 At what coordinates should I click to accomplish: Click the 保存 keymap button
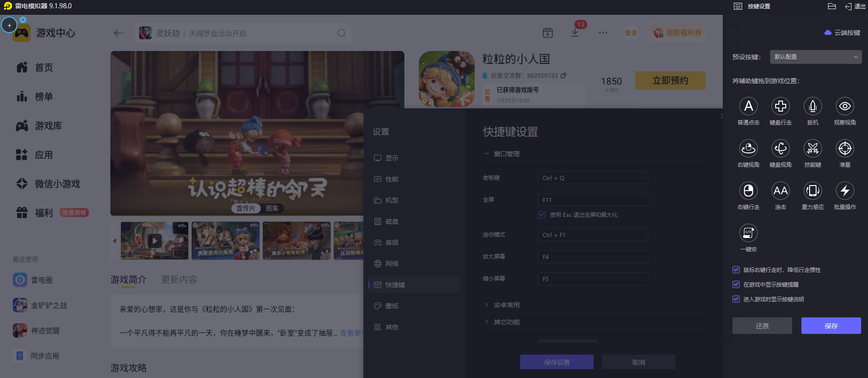point(831,326)
